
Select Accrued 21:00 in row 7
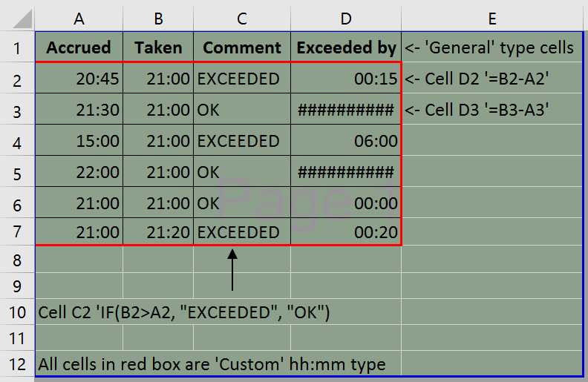[79, 231]
